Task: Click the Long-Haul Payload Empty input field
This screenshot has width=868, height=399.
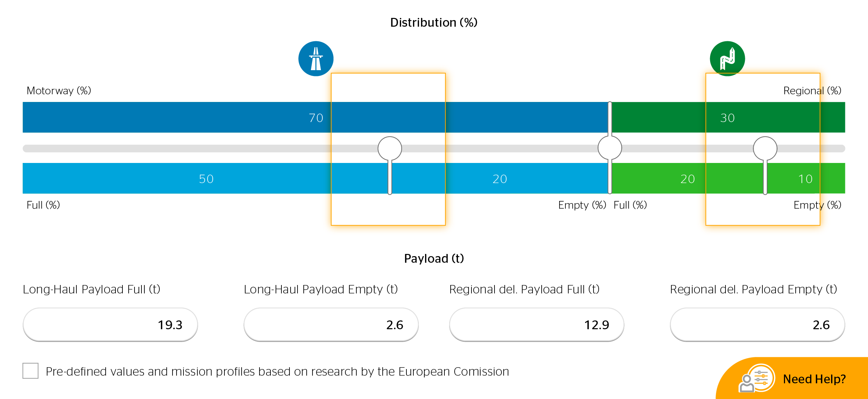Action: (331, 324)
